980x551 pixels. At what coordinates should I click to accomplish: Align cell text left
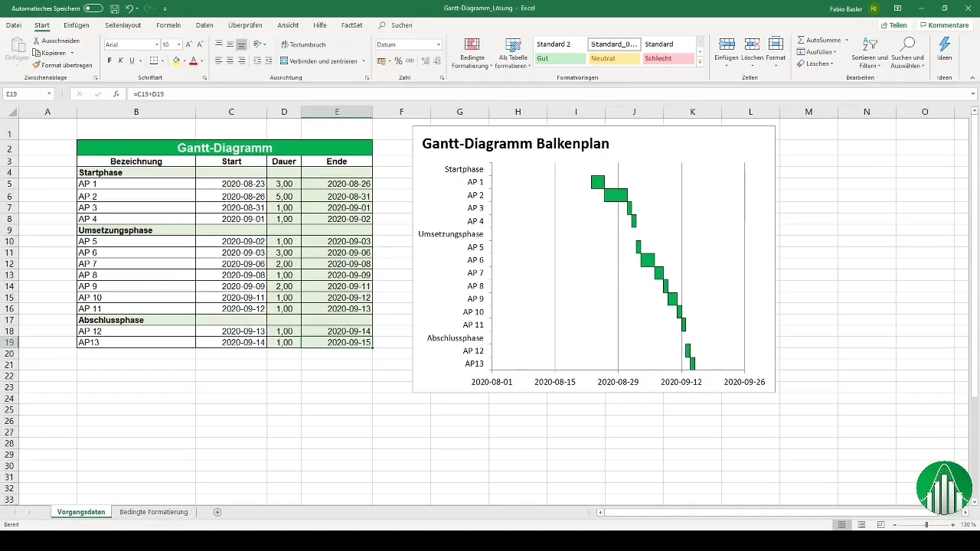(x=219, y=60)
